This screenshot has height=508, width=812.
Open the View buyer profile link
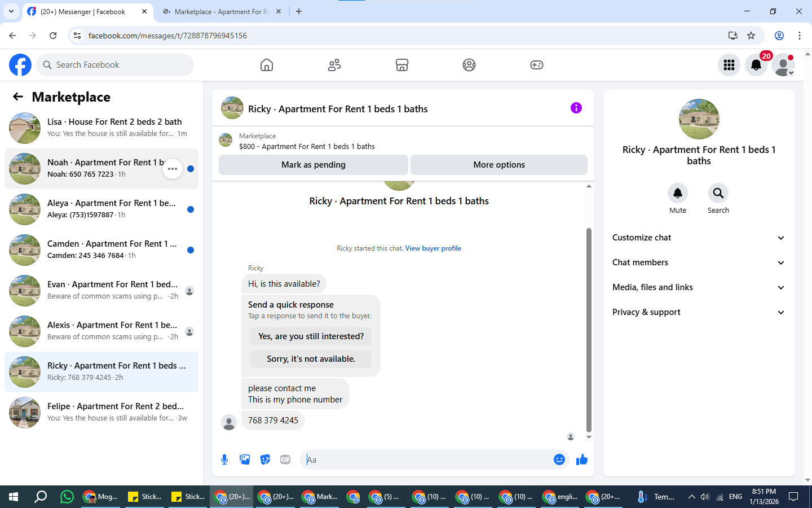click(x=433, y=248)
